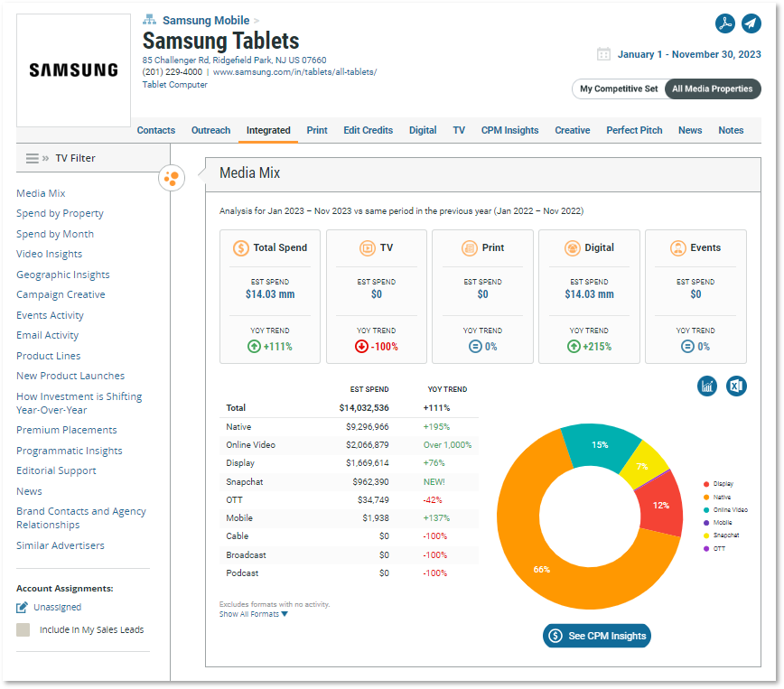Switch to My Competitive Set

pyautogui.click(x=619, y=88)
